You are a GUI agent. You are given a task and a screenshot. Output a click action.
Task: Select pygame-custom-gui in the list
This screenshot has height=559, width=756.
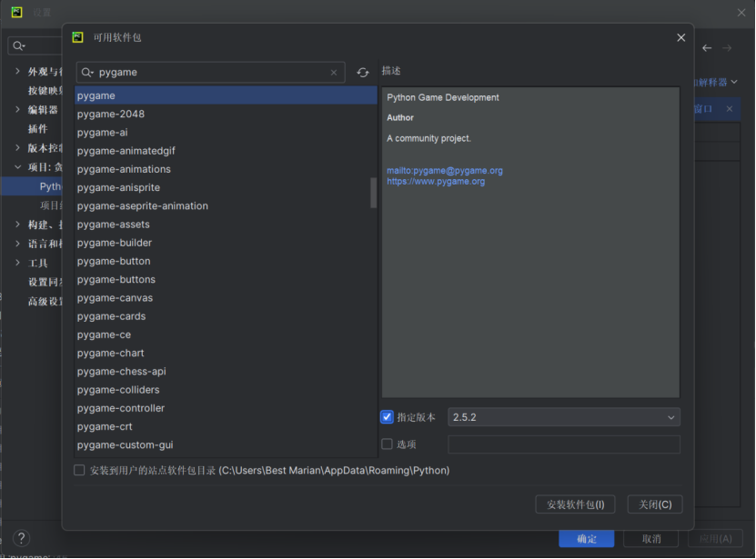click(x=226, y=444)
